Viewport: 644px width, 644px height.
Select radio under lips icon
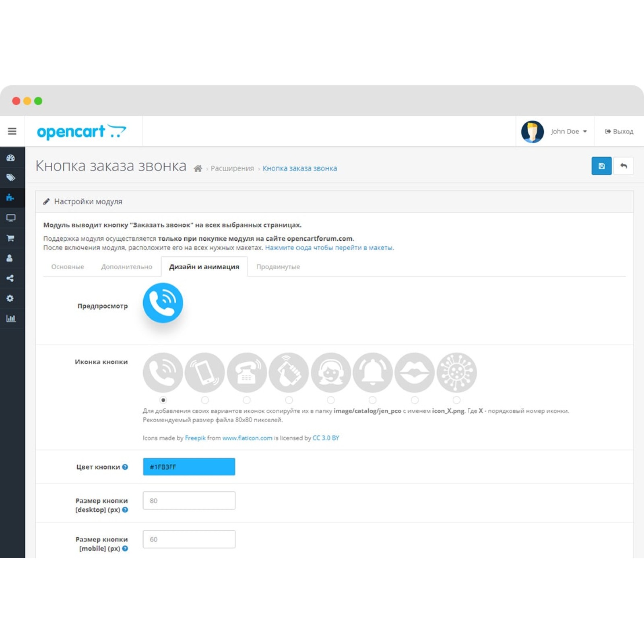point(415,400)
